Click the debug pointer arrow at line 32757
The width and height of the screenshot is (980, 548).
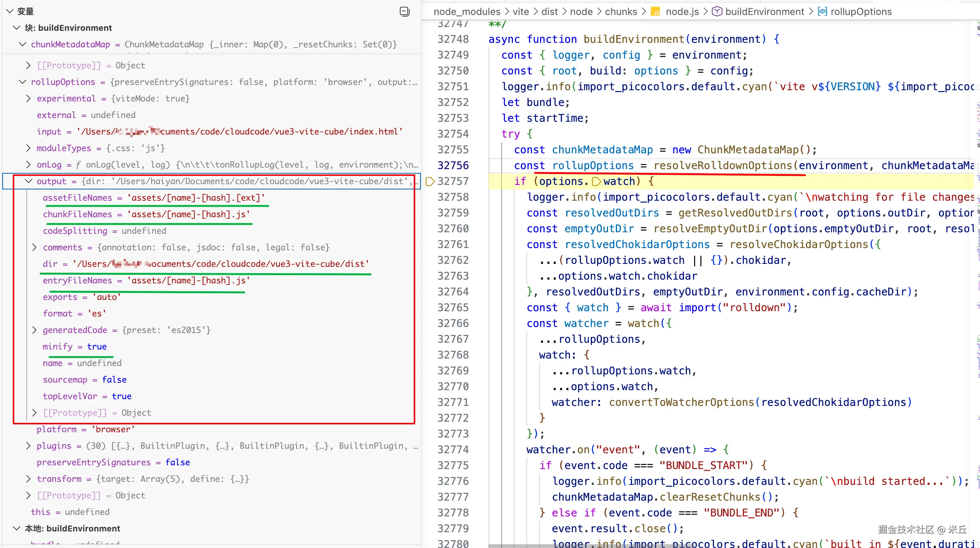point(430,182)
